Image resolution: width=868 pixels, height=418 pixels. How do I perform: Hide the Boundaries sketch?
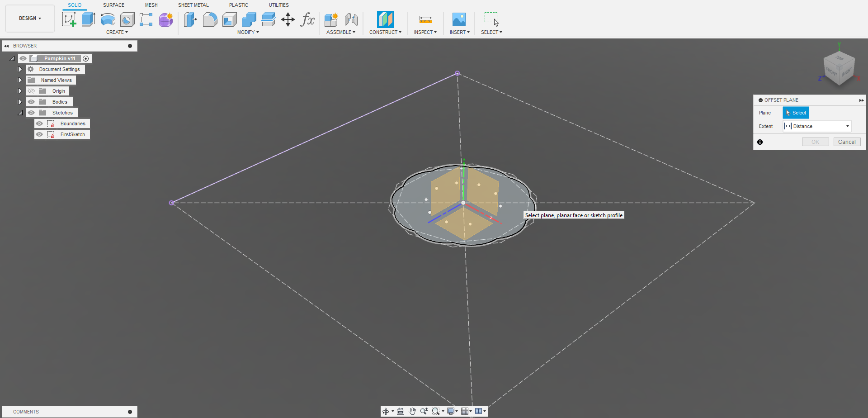39,123
